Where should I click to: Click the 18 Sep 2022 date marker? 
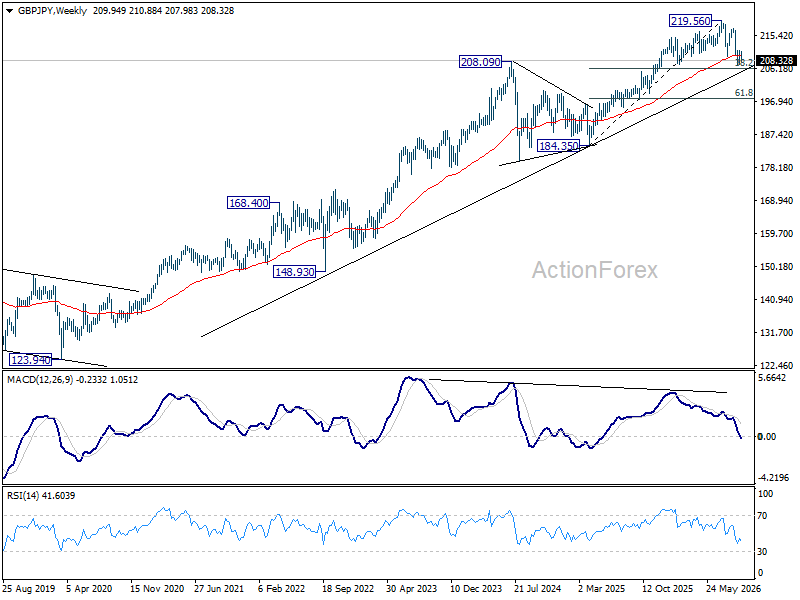pos(348,588)
